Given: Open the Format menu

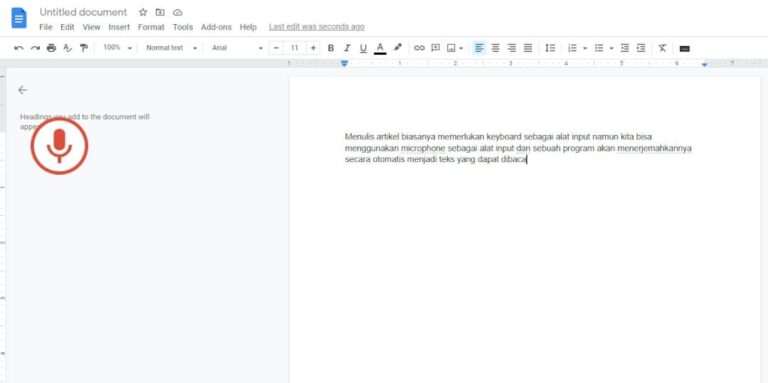Looking at the screenshot, I should pos(151,27).
